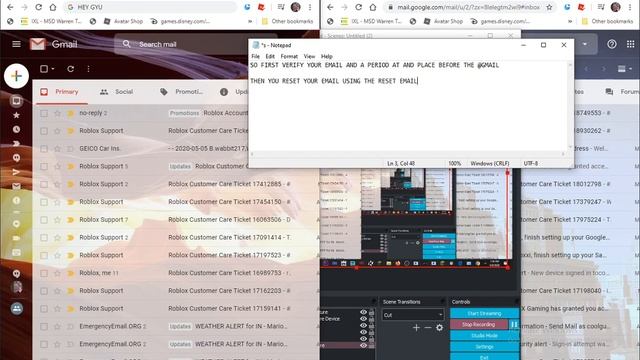Viewport: 640px width, 360px height.
Task: Open media control icon in right Chrome toolbar
Action: click(x=601, y=7)
